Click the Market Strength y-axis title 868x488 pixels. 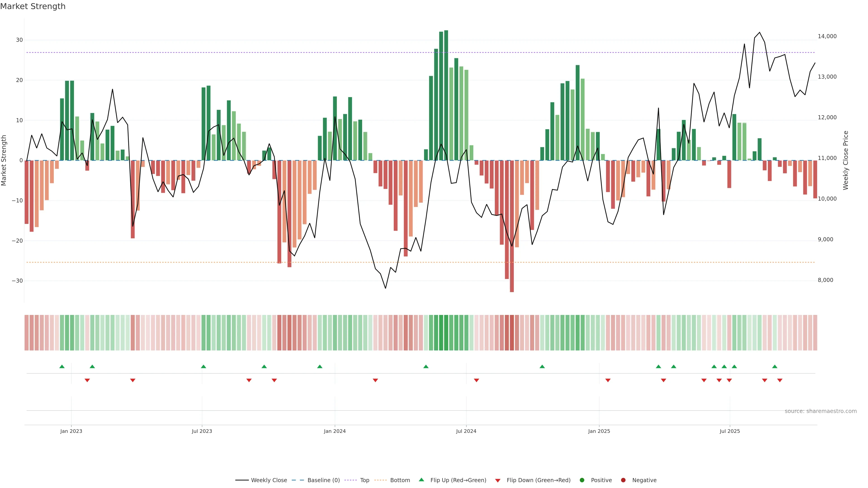tap(4, 160)
